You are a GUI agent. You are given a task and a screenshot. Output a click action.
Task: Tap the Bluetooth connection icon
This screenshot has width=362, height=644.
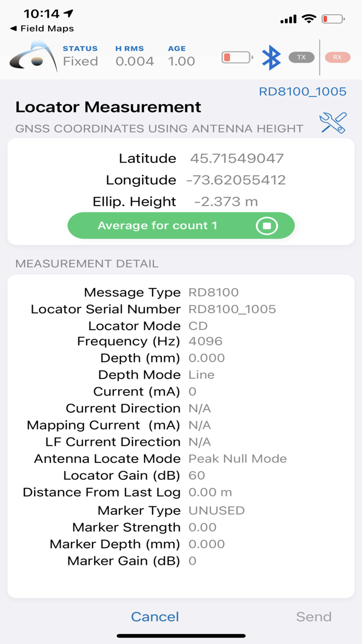(271, 57)
